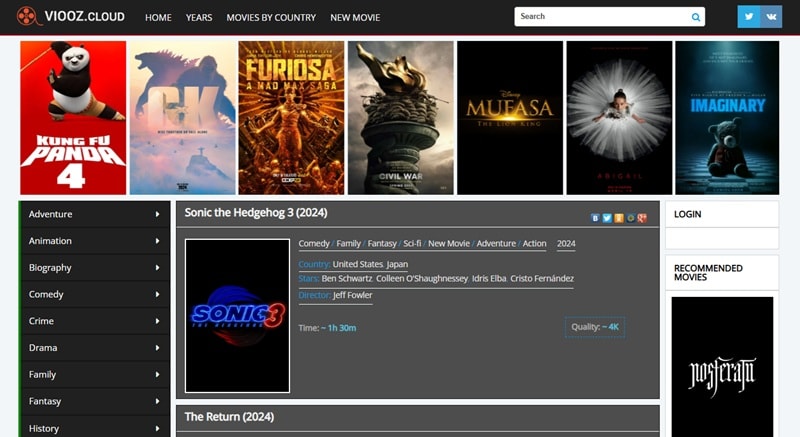
Task: Open MOVIES BY COUNTRY menu
Action: pyautogui.click(x=271, y=17)
